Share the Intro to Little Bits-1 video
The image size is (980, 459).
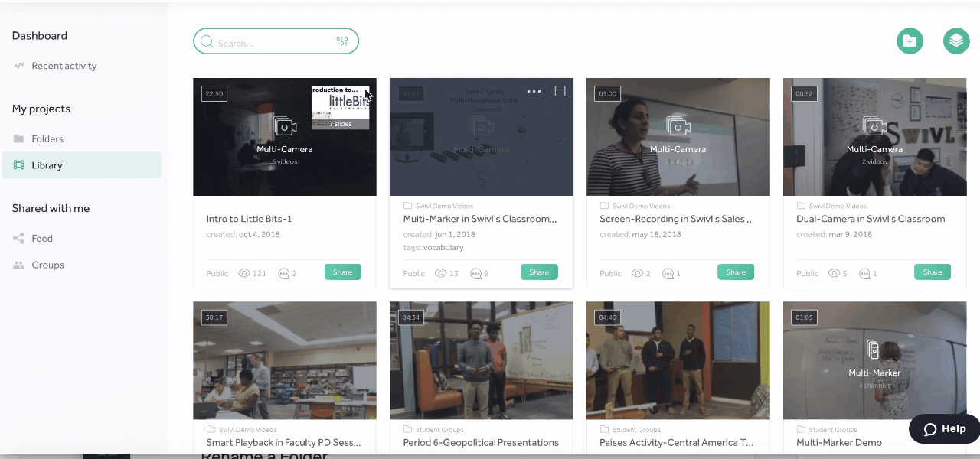(342, 272)
